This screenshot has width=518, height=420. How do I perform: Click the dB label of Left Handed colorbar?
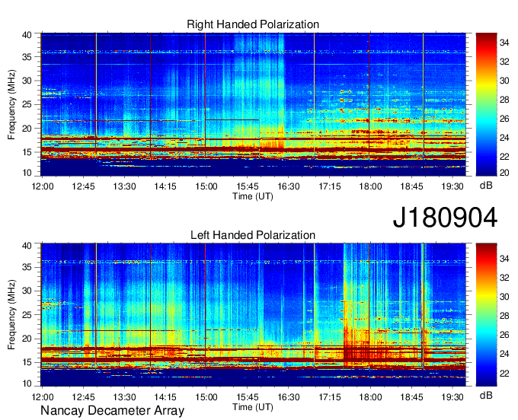pos(486,395)
